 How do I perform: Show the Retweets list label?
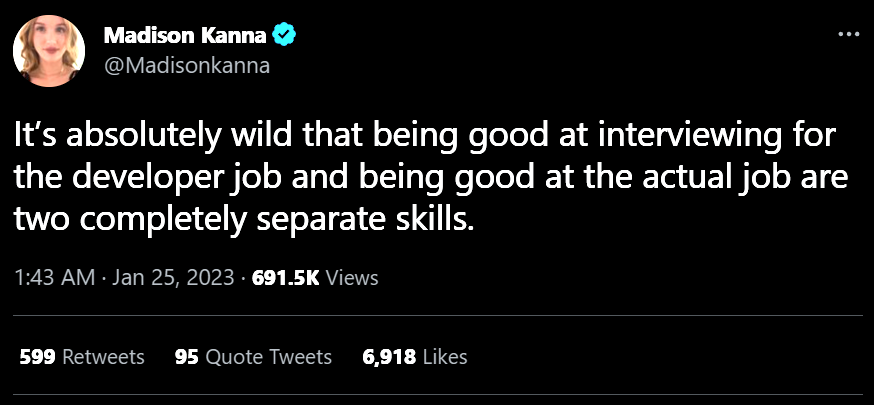[x=103, y=356]
